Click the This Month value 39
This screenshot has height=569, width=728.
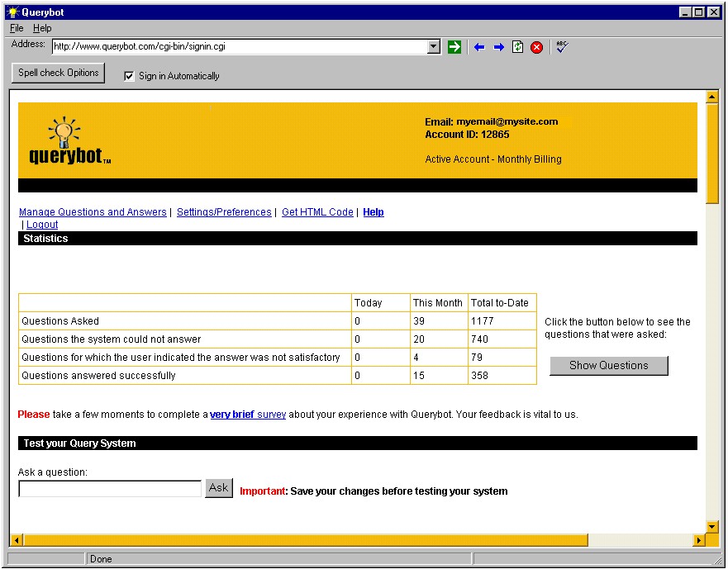click(419, 321)
